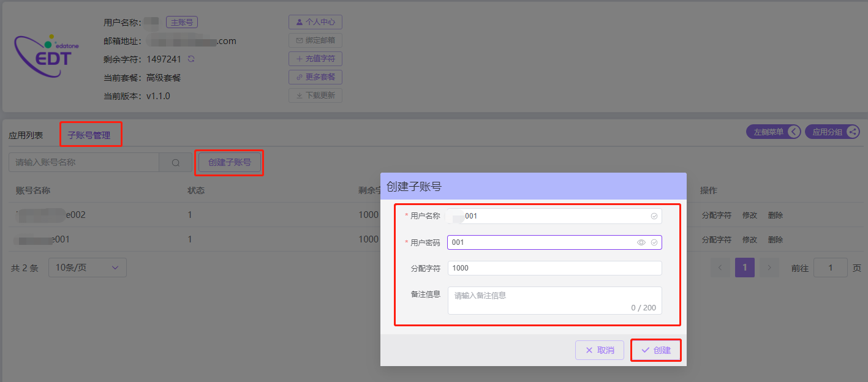868x382 pixels.
Task: Click the search magnifier icon button
Action: (x=176, y=163)
